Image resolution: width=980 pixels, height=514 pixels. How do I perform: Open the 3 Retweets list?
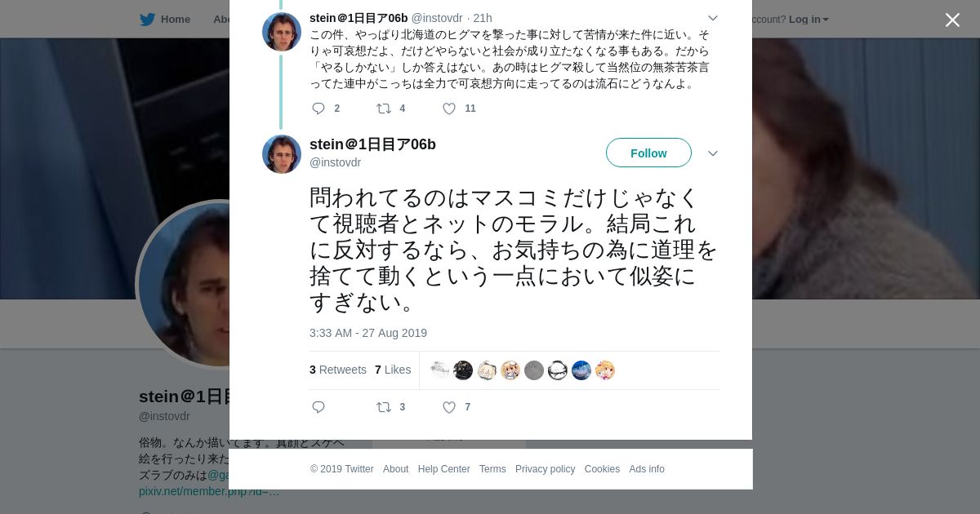coord(338,370)
